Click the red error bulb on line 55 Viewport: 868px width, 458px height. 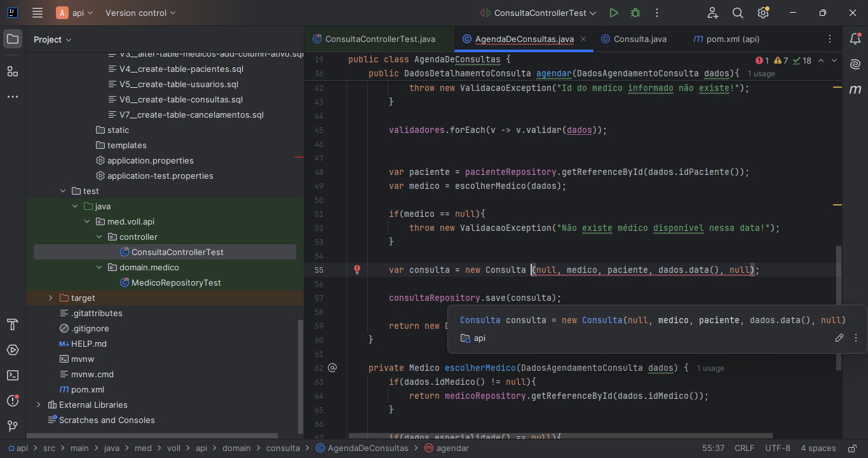(357, 270)
